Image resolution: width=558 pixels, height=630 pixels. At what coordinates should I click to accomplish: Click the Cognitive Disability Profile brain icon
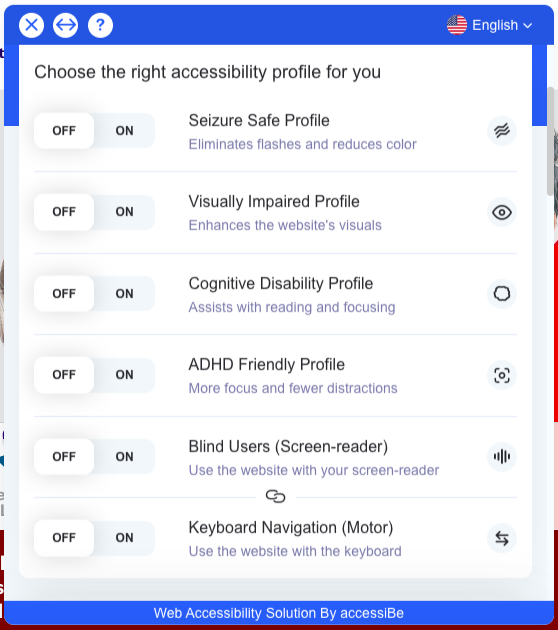[x=502, y=294]
